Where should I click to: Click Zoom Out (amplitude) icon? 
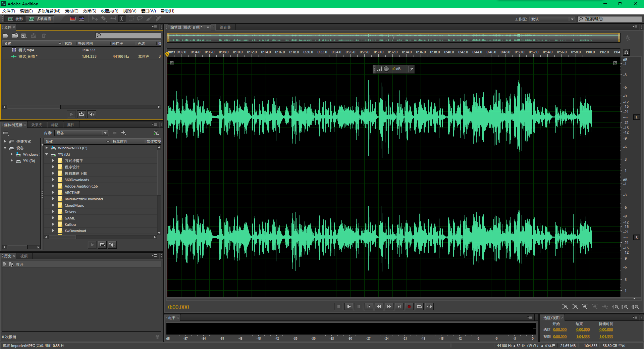click(x=575, y=307)
